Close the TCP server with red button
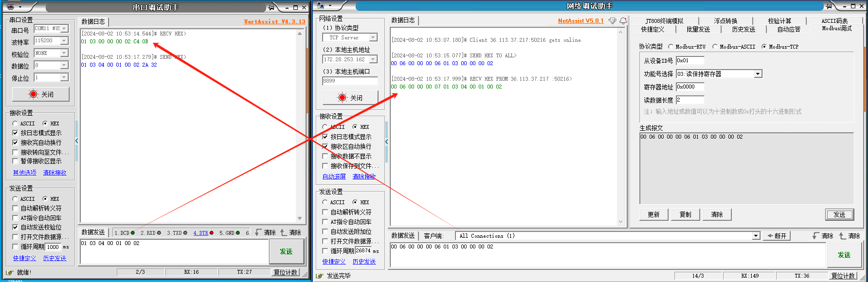Viewport: 868px width, 282px height. (x=350, y=98)
